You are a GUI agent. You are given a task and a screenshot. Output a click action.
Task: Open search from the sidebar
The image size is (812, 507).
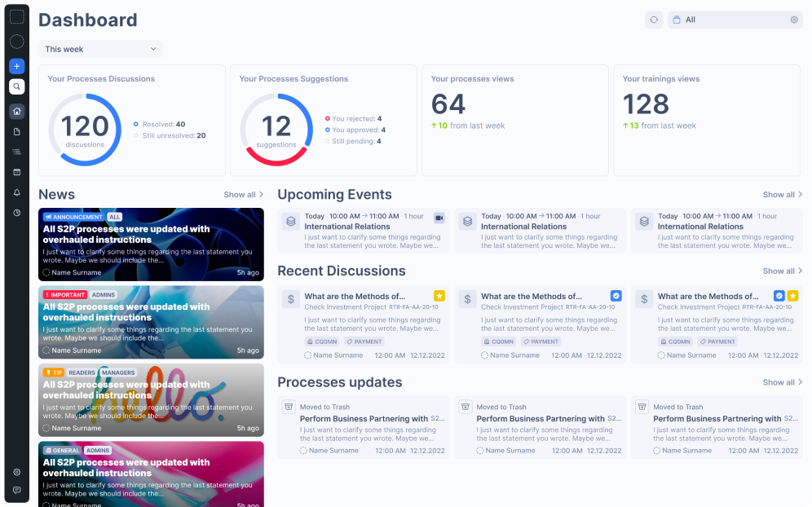pos(16,86)
